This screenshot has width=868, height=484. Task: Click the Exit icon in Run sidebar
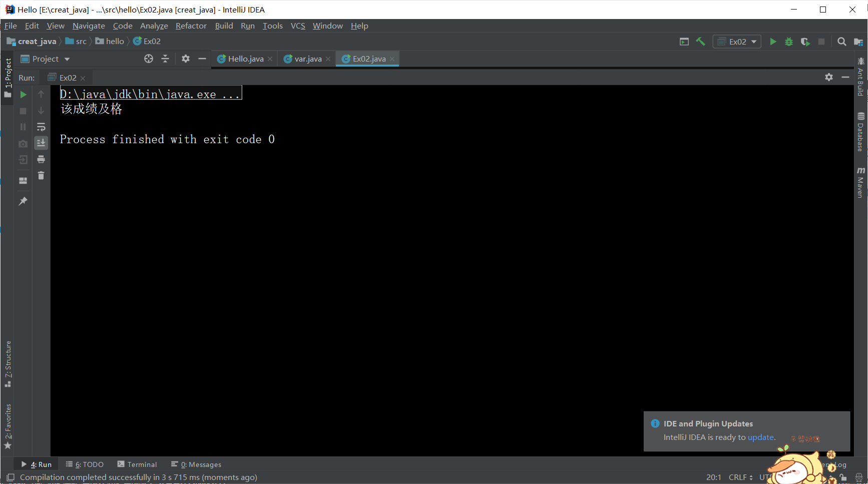(x=23, y=160)
